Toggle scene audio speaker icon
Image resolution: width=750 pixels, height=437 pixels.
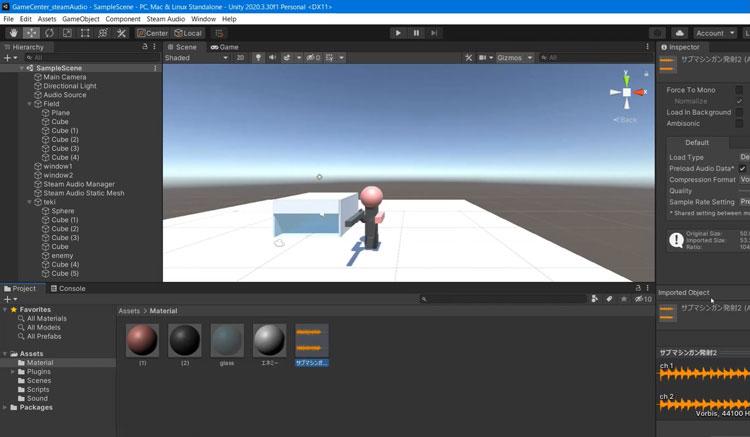(272, 58)
